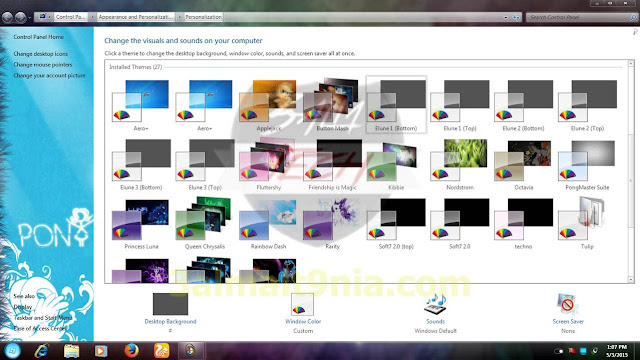
Task: Apply the Nordstrom theme
Action: [460, 164]
